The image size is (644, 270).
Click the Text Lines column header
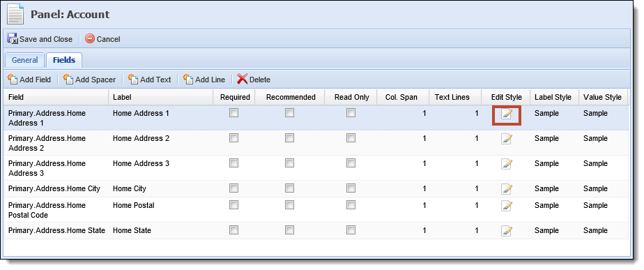click(x=456, y=97)
